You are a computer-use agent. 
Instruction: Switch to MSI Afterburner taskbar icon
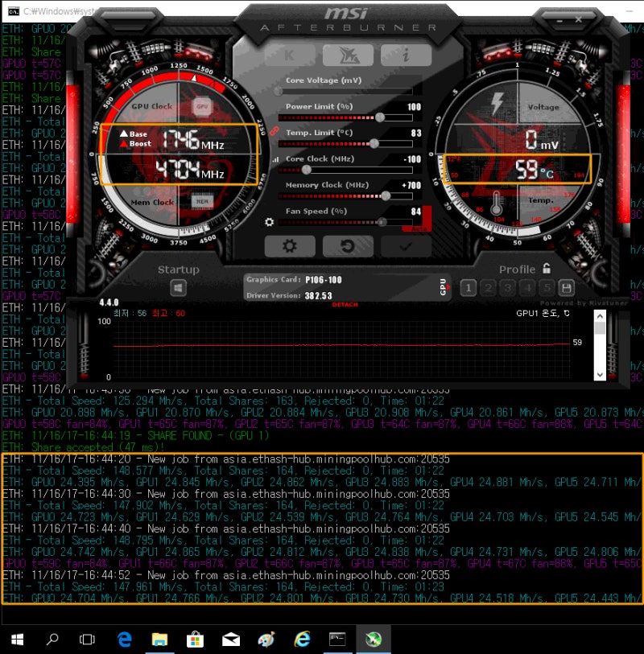374,639
